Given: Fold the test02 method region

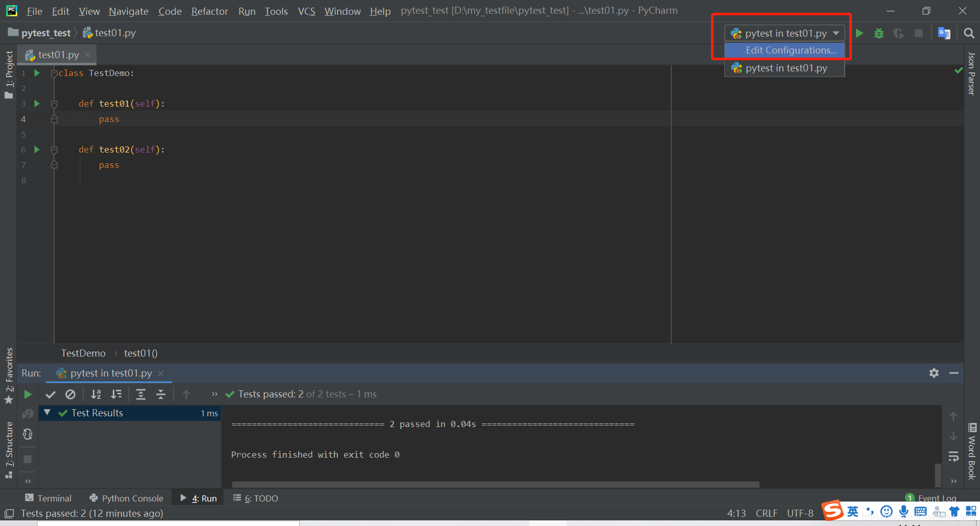Looking at the screenshot, I should [x=54, y=150].
